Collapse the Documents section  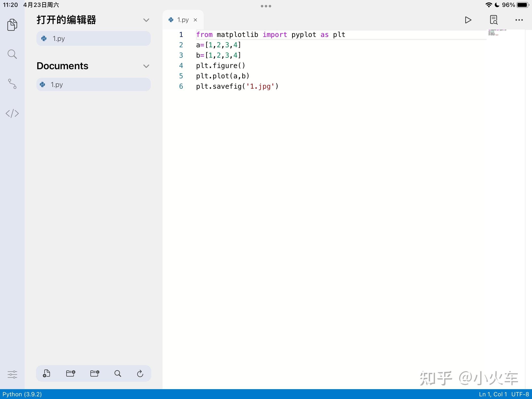pyautogui.click(x=146, y=66)
